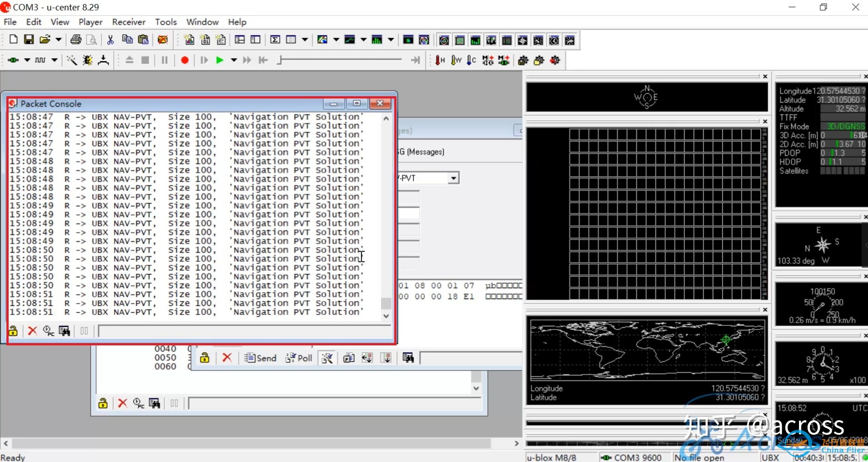
Task: Click the Cut scissors icon
Action: tap(110, 40)
